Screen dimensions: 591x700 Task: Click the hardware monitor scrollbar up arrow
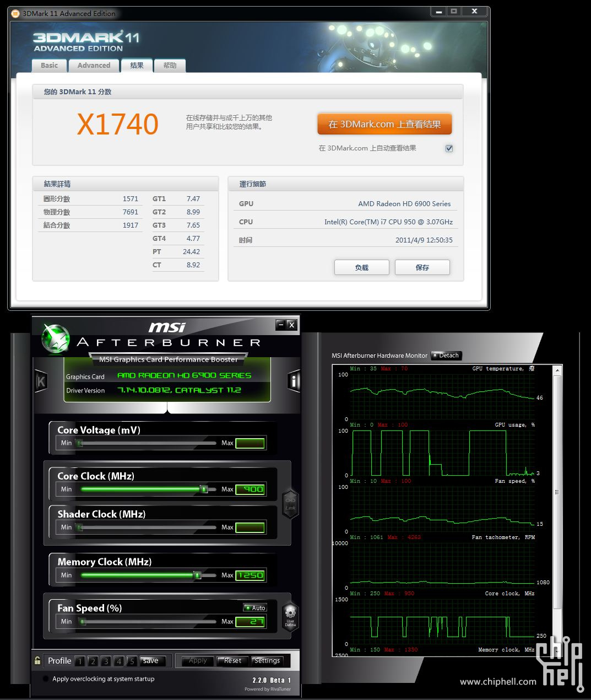[557, 371]
